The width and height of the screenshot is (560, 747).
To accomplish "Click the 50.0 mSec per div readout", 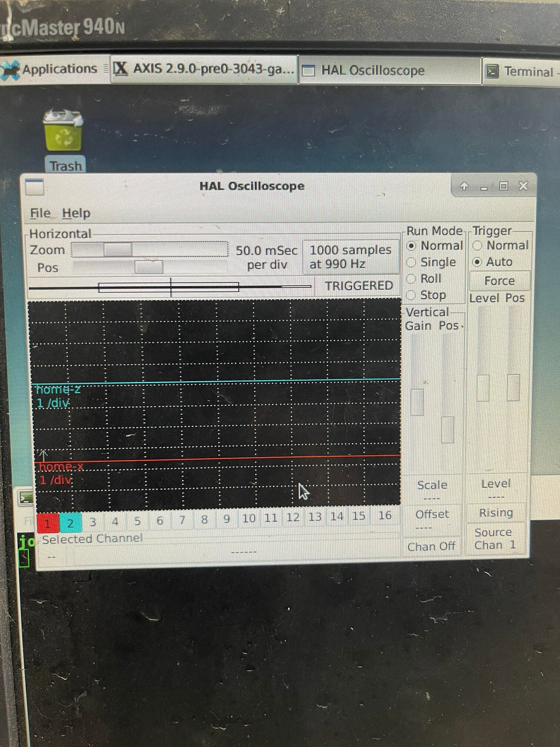I will 267,257.
